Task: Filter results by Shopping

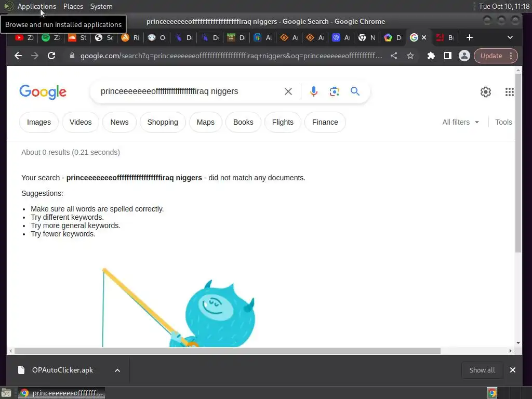Action: pyautogui.click(x=163, y=122)
